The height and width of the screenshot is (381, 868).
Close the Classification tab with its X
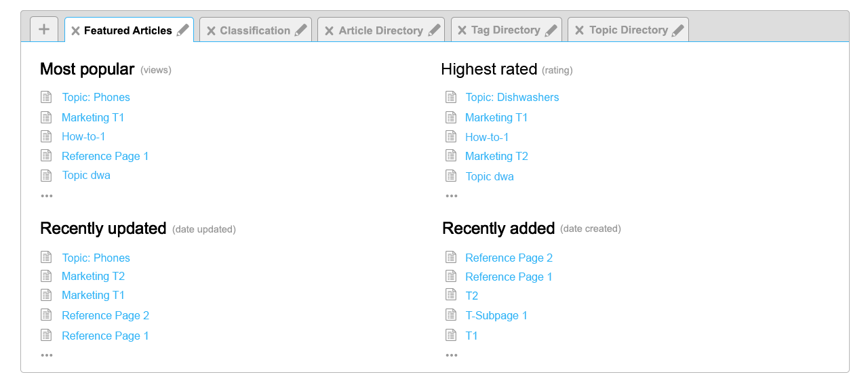(211, 31)
